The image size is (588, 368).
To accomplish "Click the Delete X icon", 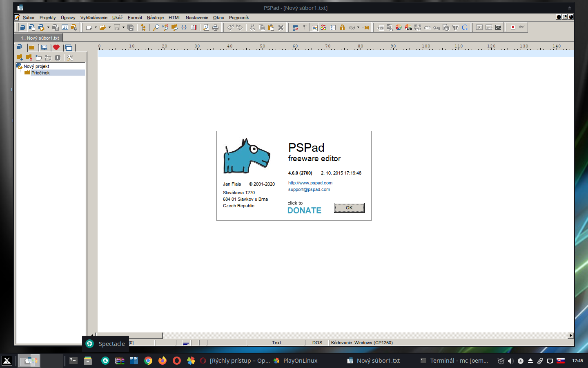I will [281, 27].
